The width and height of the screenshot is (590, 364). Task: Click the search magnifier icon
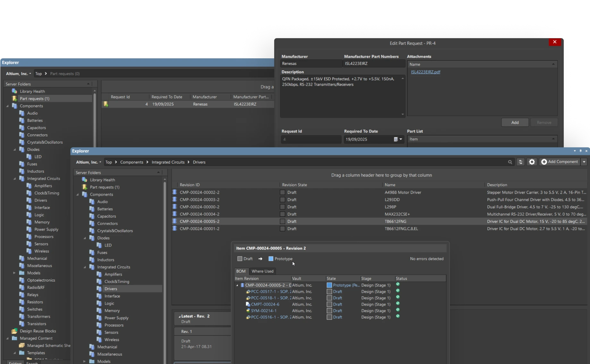coord(510,162)
